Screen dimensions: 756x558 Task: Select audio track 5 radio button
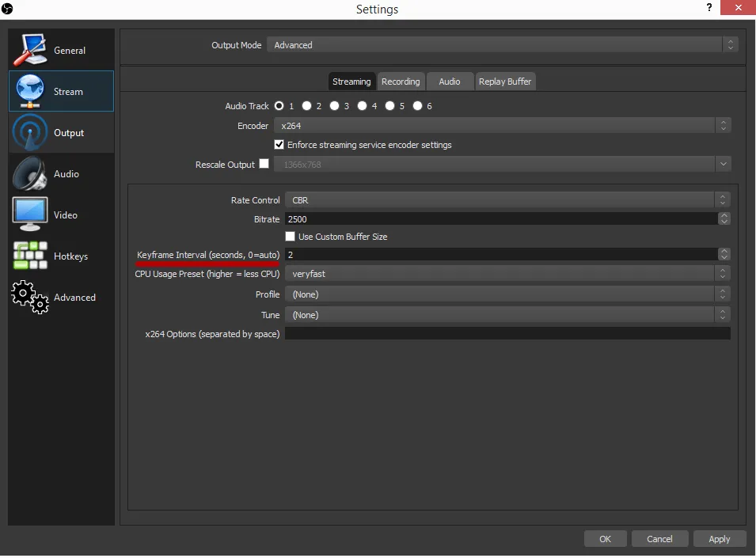tap(389, 106)
